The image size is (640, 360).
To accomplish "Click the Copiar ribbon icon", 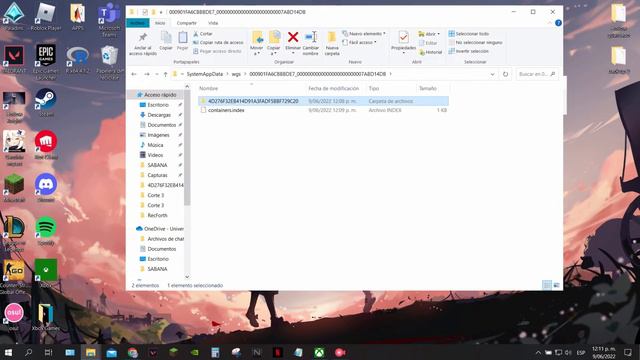I will [x=166, y=38].
